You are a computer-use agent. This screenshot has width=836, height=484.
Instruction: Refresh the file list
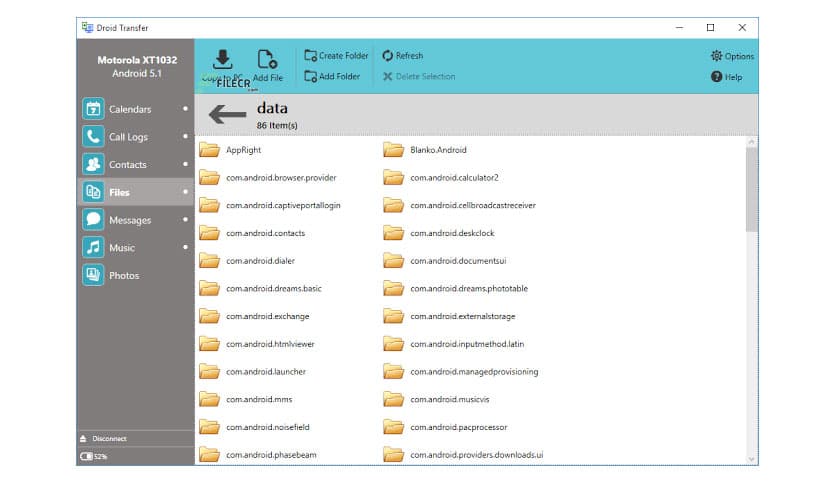403,55
